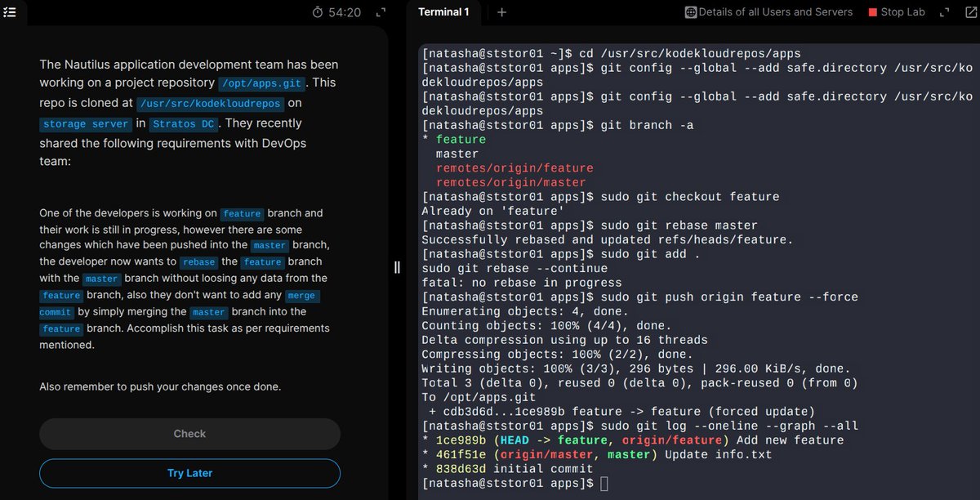Add a new terminal tab with plus
The image size is (980, 500).
click(501, 12)
